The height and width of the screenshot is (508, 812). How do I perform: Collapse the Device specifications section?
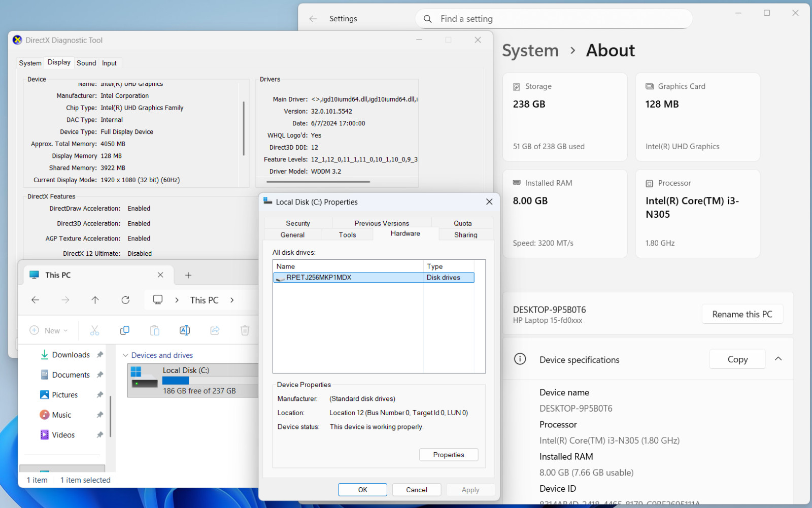click(x=778, y=359)
